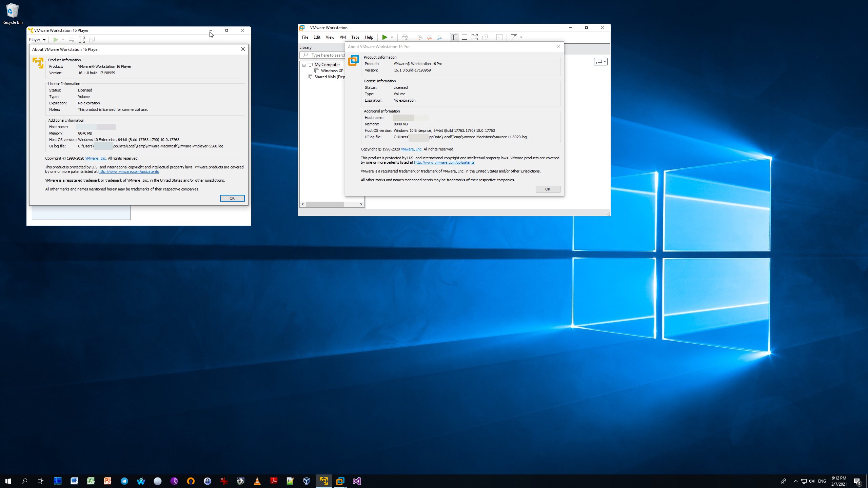Open patents link in Player about dialog

tap(129, 172)
